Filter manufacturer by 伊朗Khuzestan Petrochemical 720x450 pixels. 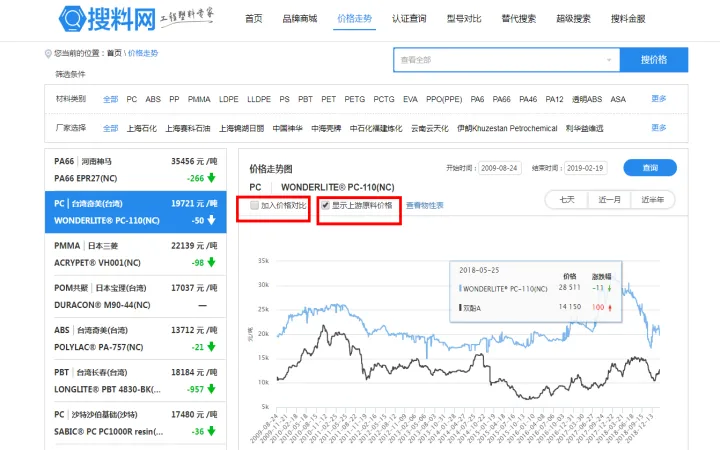pos(507,128)
